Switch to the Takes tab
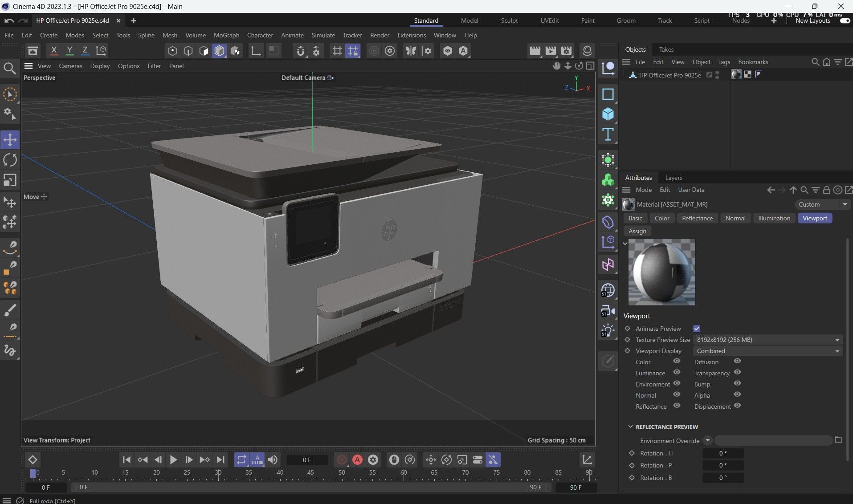 pos(666,49)
